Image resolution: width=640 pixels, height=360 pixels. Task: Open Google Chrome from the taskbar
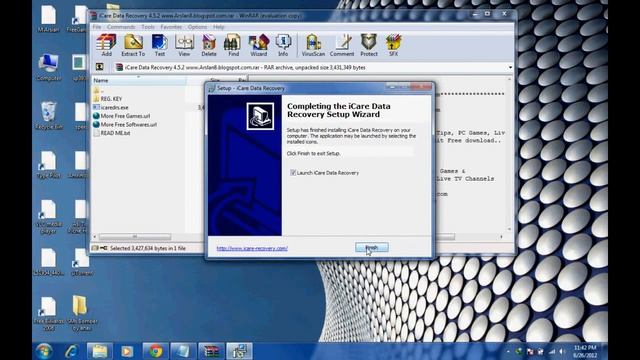(155, 351)
